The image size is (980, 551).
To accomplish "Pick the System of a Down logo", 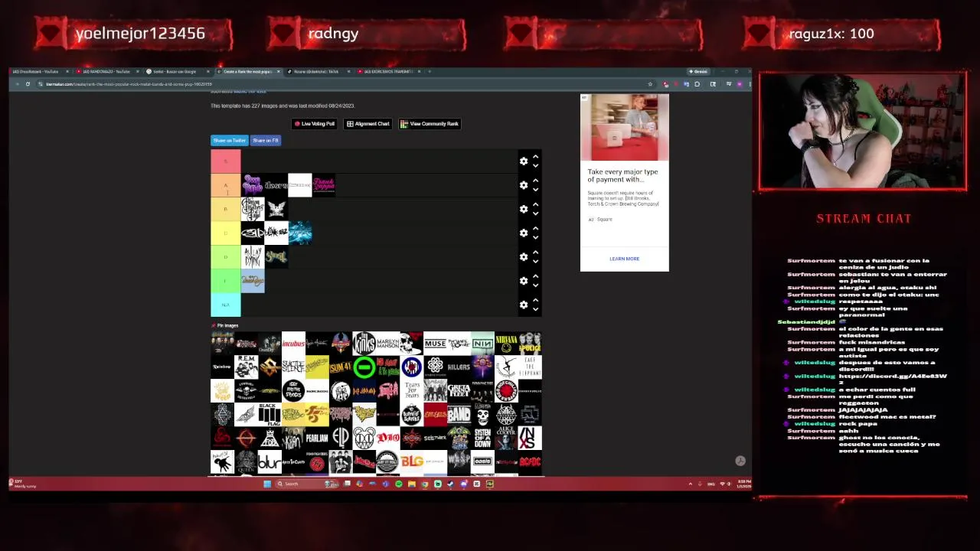I will (482, 439).
